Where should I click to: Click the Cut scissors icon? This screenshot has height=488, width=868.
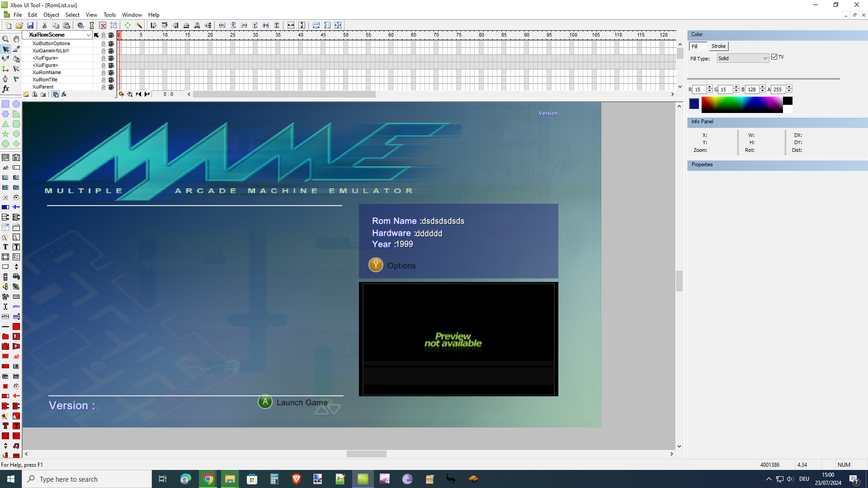pos(45,25)
